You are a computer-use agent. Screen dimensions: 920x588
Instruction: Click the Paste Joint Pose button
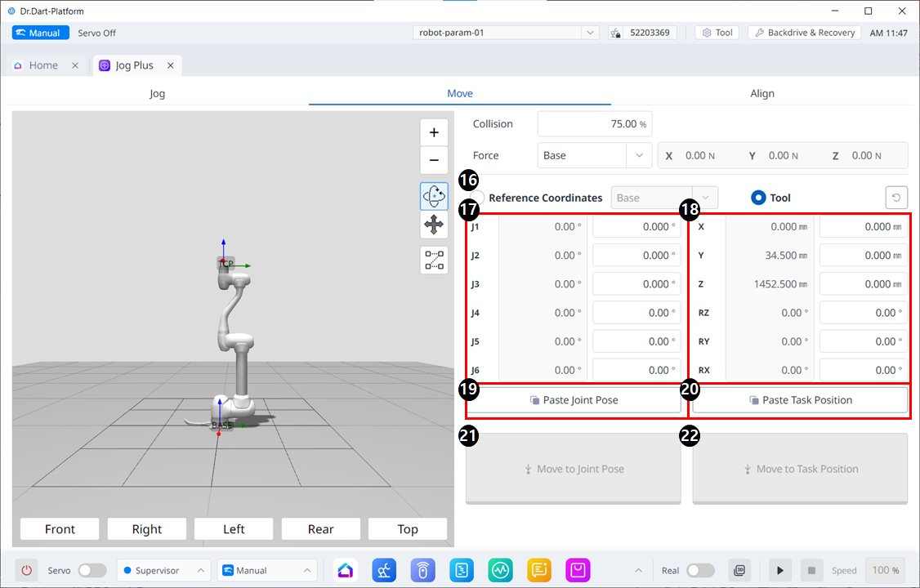coord(574,400)
